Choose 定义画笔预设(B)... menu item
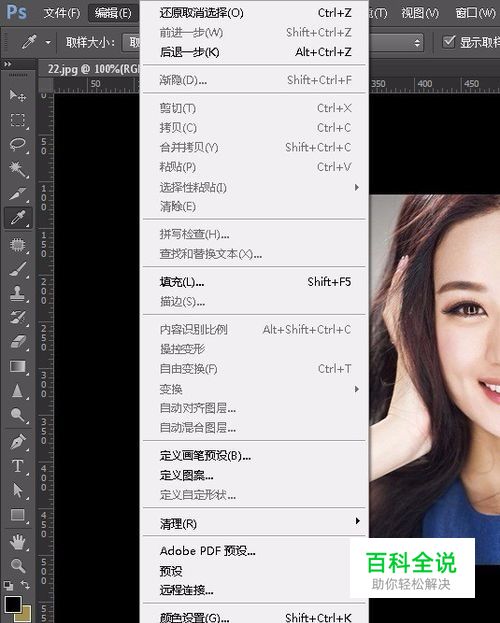Image resolution: width=500 pixels, height=623 pixels. pos(254,456)
